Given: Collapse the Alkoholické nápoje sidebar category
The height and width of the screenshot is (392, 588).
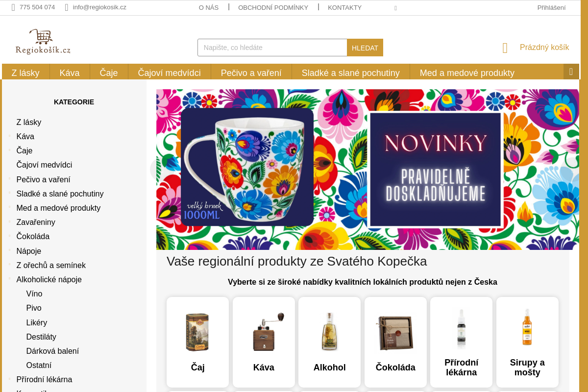Looking at the screenshot, I should click(9, 279).
